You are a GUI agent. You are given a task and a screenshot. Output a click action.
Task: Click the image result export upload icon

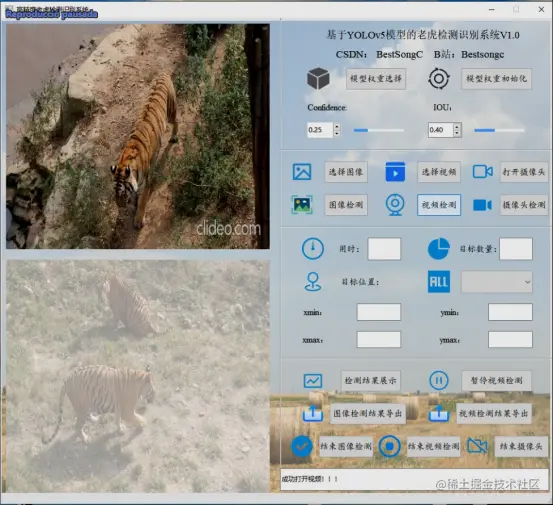(313, 413)
